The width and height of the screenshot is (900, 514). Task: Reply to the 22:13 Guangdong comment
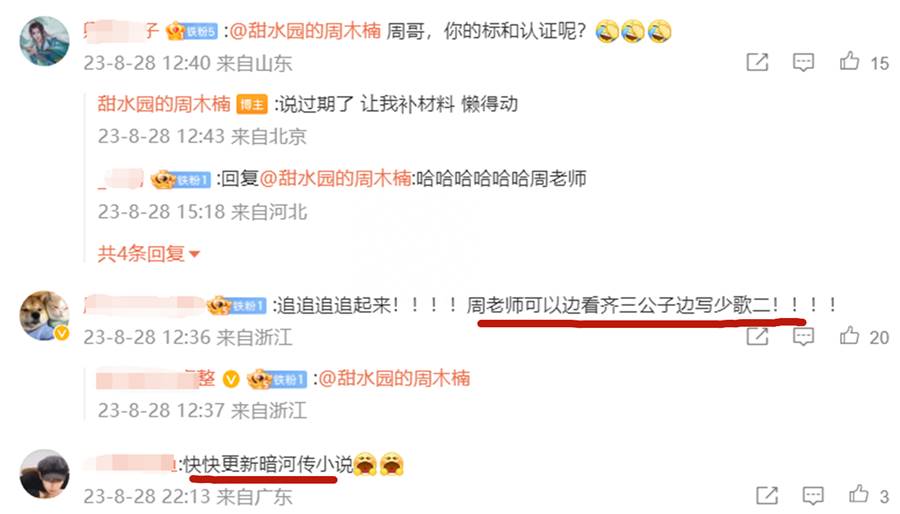(813, 495)
